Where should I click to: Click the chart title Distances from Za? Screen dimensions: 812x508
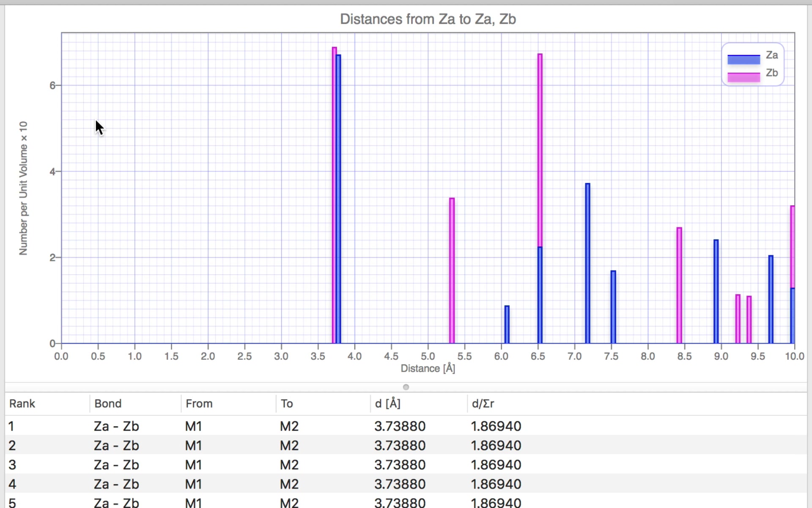(428, 19)
